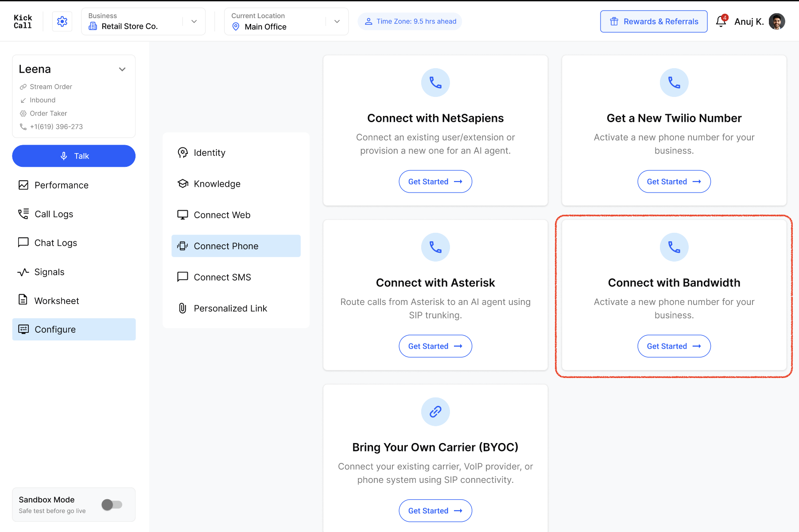Image resolution: width=799 pixels, height=532 pixels.
Task: Click the KickCall logo
Action: (23, 21)
